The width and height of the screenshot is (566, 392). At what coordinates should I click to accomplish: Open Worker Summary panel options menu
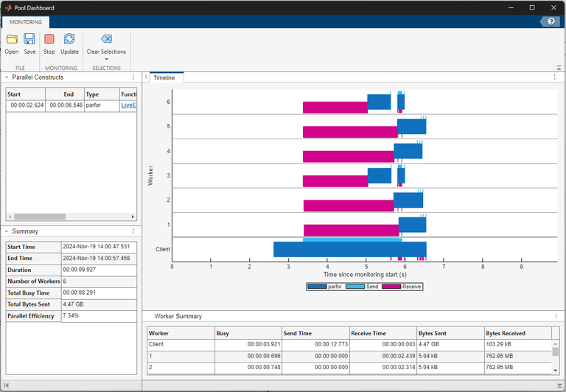point(555,316)
